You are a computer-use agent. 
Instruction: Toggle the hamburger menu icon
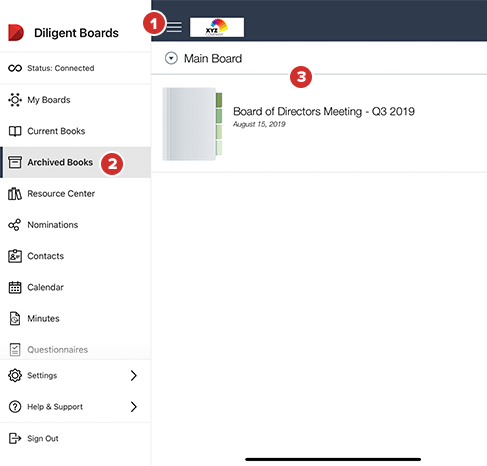click(174, 27)
